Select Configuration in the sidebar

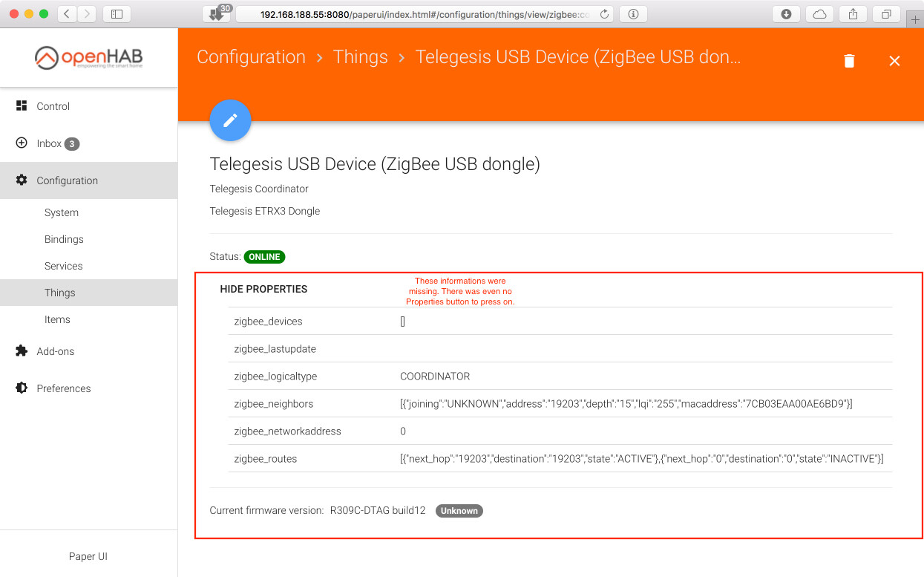89,180
